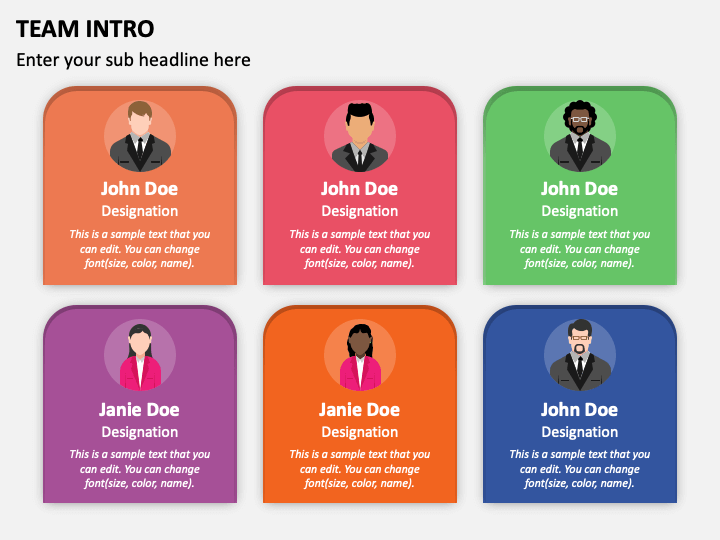Screen dimensions: 720x540
Task: Click the bearded man with glasses in the blue card
Action: point(580,355)
